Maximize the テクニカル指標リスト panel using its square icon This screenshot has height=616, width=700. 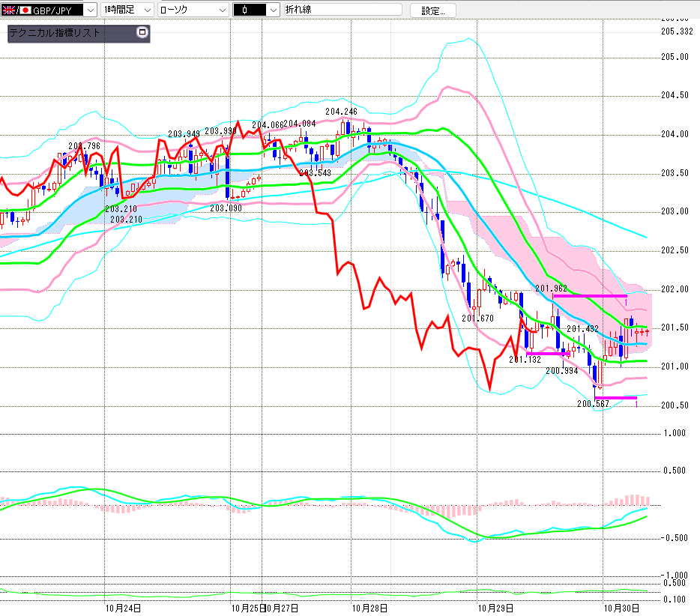(x=142, y=33)
